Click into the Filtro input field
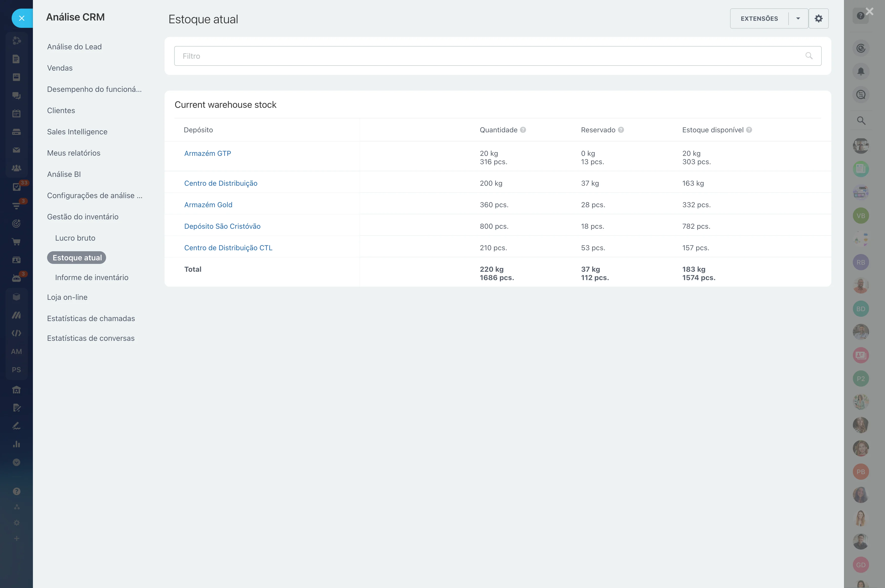This screenshot has width=885, height=588. [488, 56]
